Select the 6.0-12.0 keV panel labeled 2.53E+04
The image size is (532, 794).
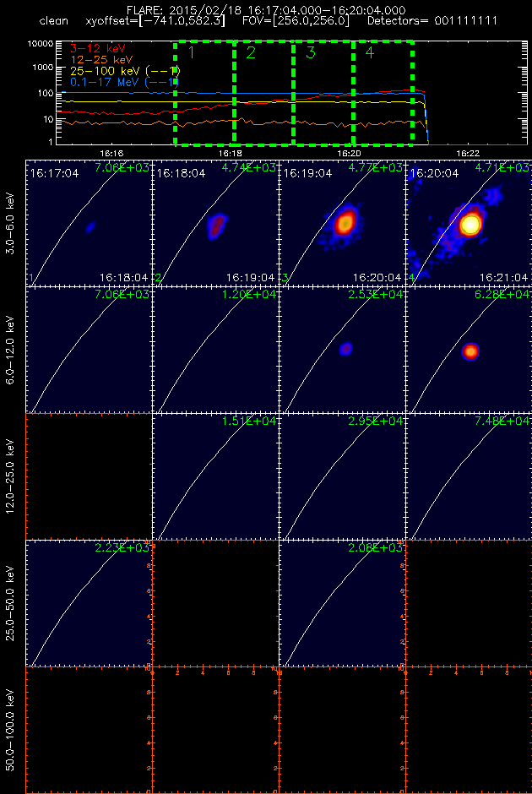(342, 350)
